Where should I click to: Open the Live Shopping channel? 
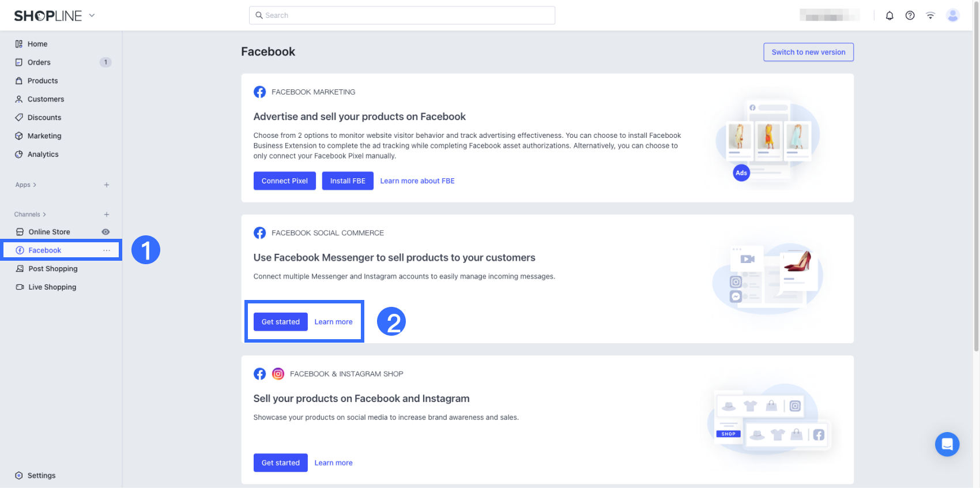click(52, 287)
